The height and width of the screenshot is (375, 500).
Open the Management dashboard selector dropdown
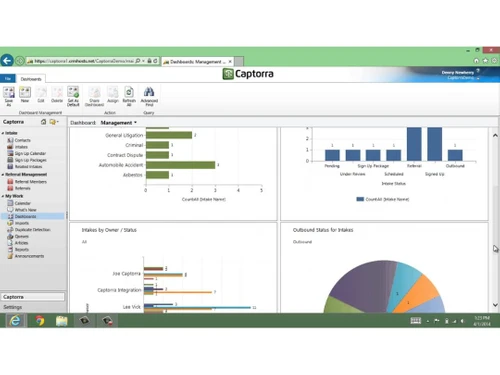[119, 123]
